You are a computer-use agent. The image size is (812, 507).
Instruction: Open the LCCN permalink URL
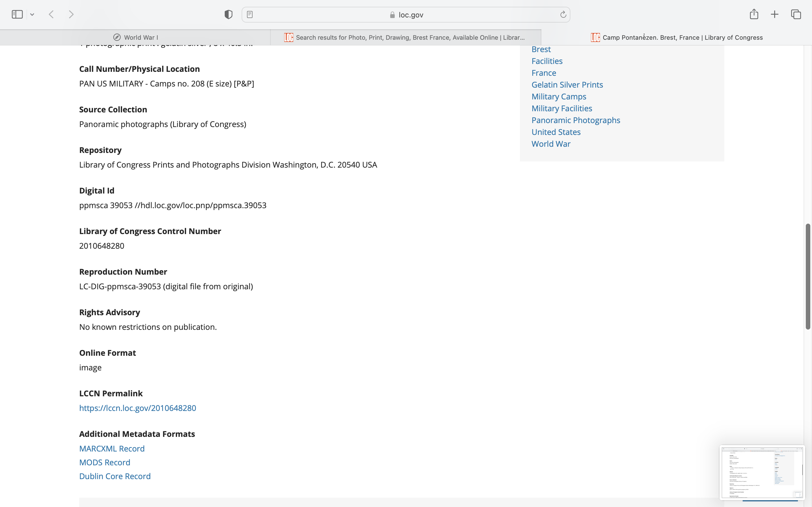(x=138, y=408)
